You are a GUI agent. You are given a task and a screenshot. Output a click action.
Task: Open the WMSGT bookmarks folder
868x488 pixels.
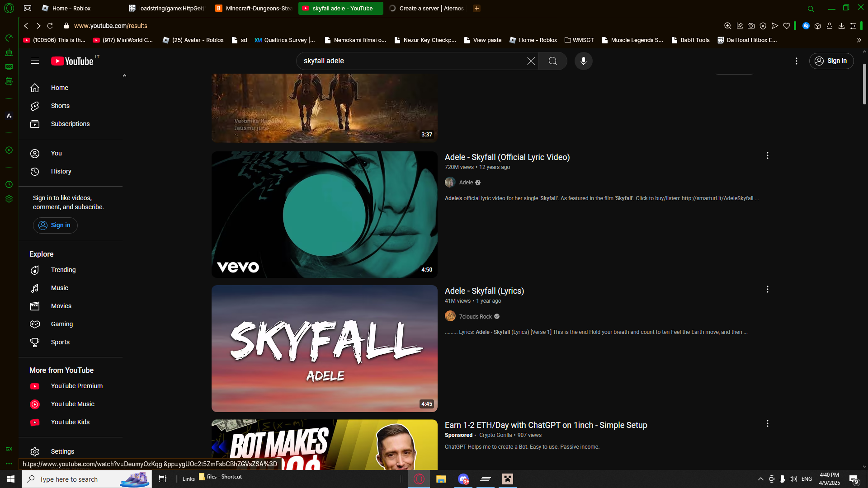[579, 40]
